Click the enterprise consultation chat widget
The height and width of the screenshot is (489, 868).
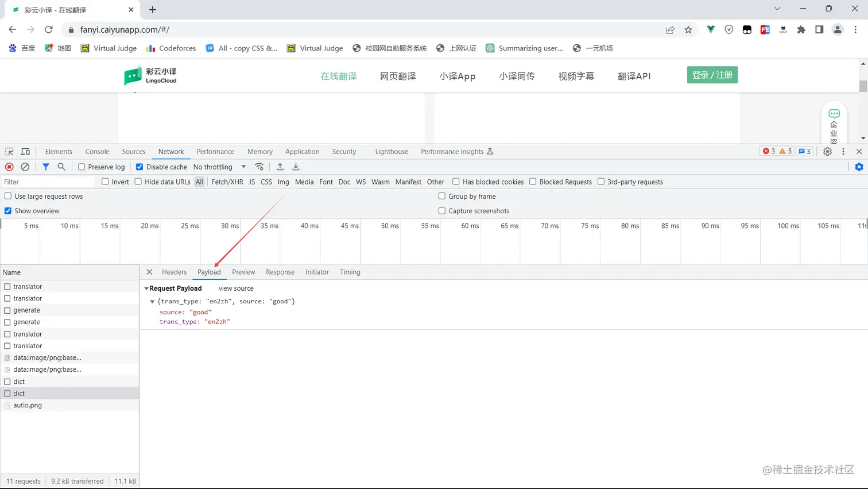pos(834,124)
